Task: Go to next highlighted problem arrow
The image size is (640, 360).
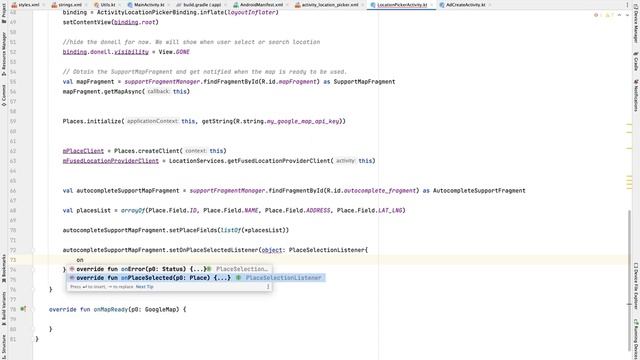Action: point(627,15)
